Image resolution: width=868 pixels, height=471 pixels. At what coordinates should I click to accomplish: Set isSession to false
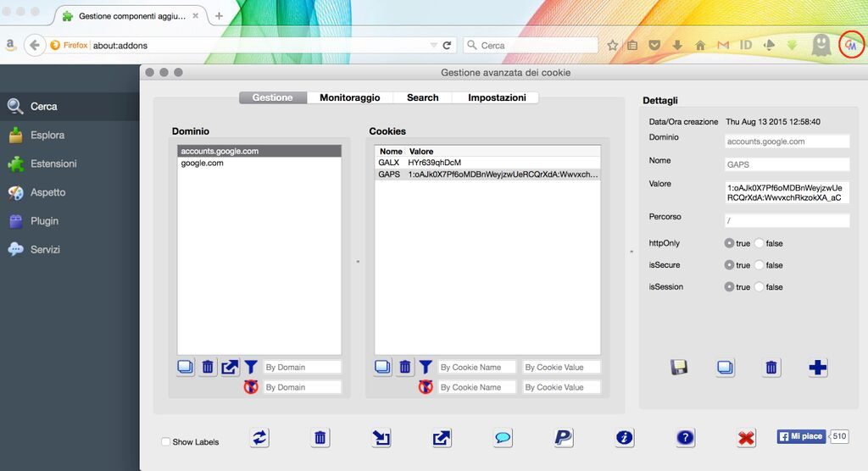[x=759, y=287]
